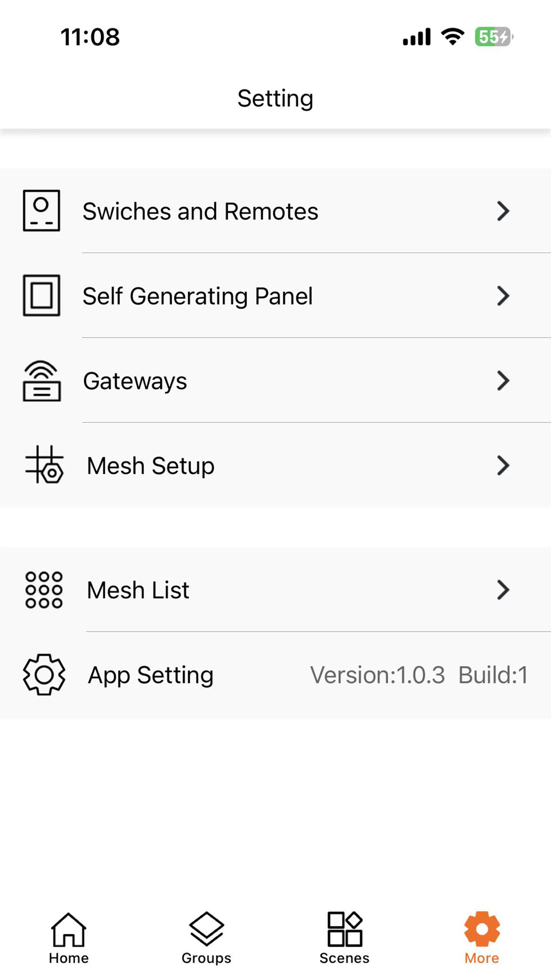Open Mesh Setup using its chevron
Screen dimensions: 551x980
[x=503, y=466]
